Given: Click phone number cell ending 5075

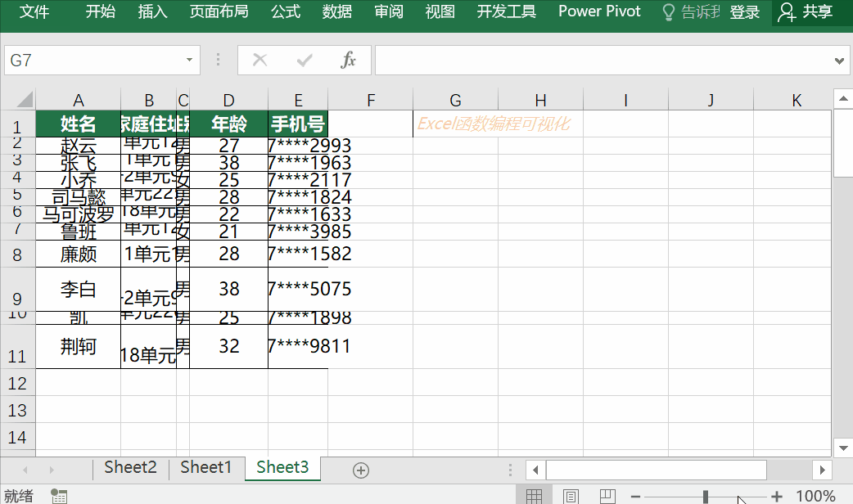Looking at the screenshot, I should [x=298, y=290].
